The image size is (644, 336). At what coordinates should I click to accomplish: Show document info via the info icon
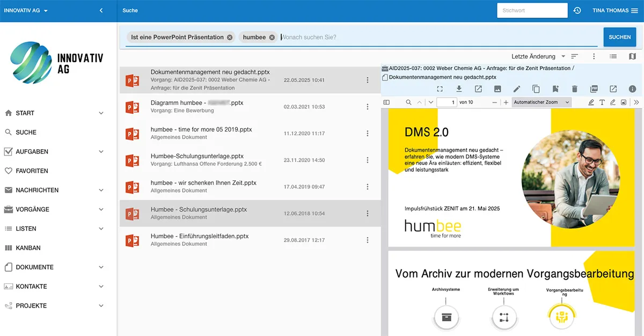point(632,89)
